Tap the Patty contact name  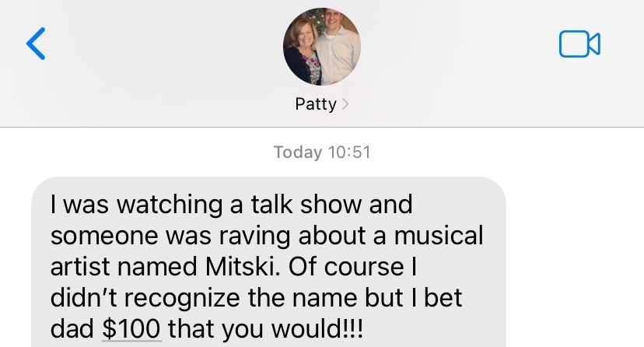tap(316, 104)
